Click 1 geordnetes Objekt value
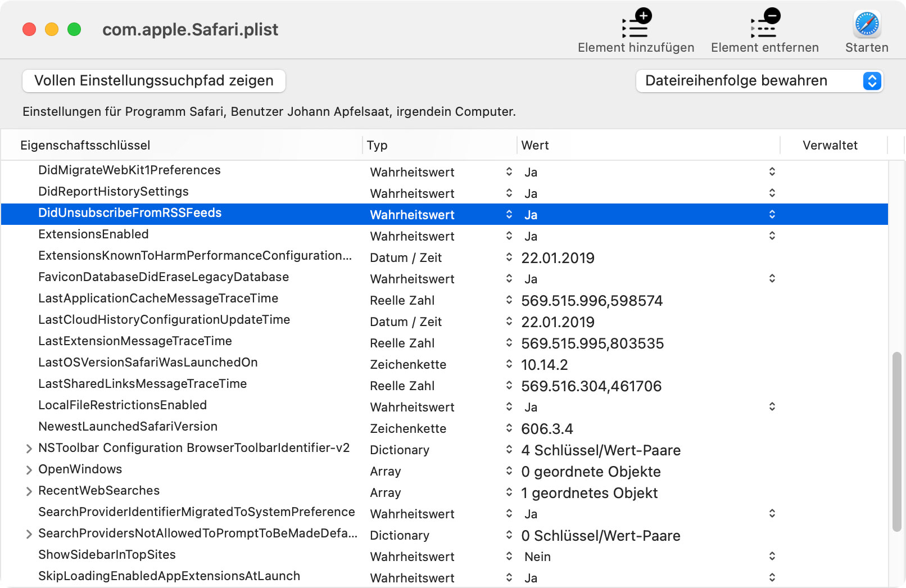 [x=589, y=493]
